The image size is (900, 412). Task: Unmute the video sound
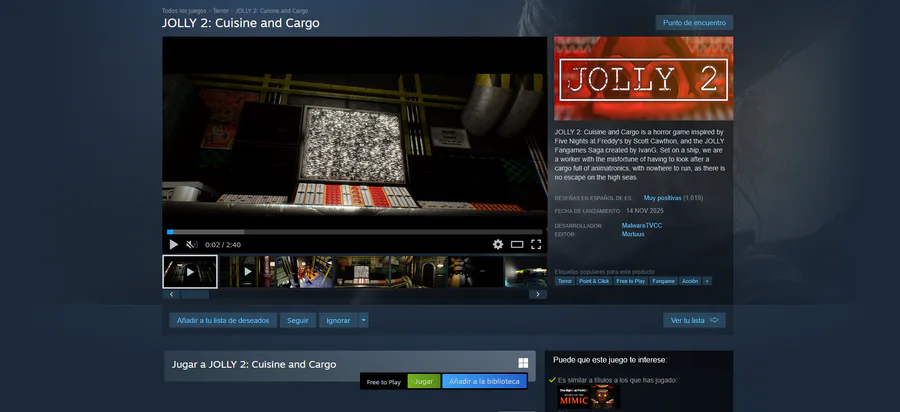[x=192, y=244]
